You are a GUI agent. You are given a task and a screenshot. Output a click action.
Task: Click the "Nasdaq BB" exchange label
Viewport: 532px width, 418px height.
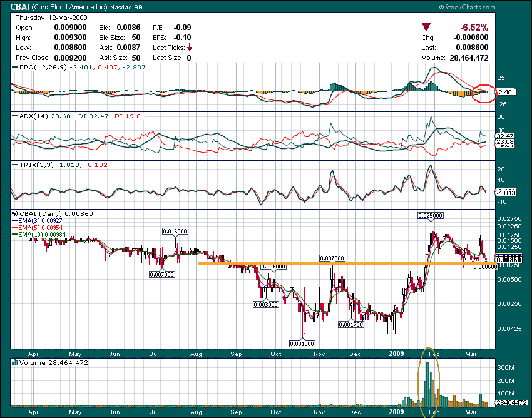(126, 7)
